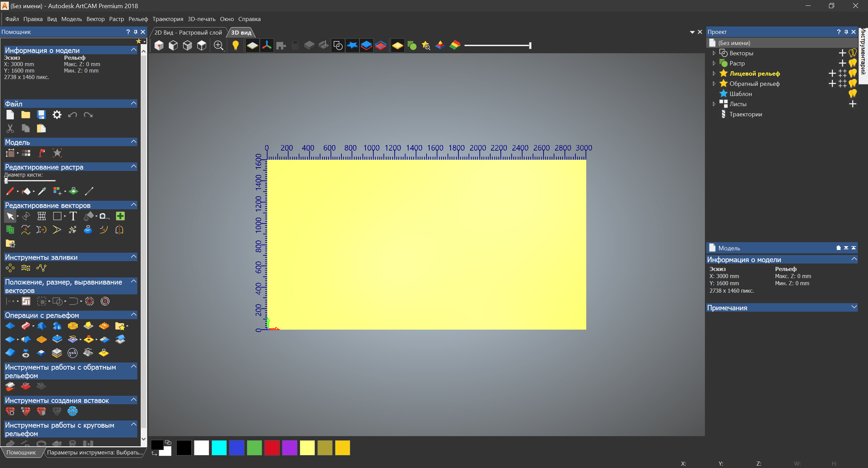This screenshot has width=868, height=468.
Task: Click the Paint brush raster tool
Action: click(10, 191)
